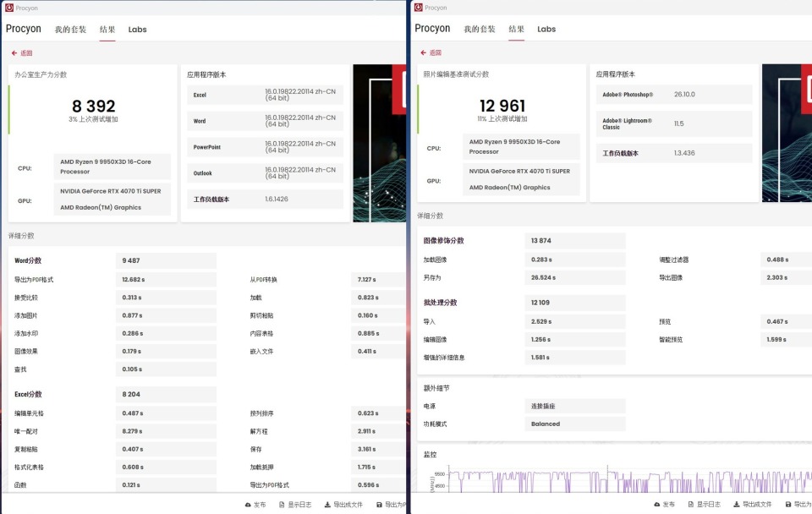812x514 pixels.
Task: Click the PowerPoint version row in left window
Action: point(265,147)
